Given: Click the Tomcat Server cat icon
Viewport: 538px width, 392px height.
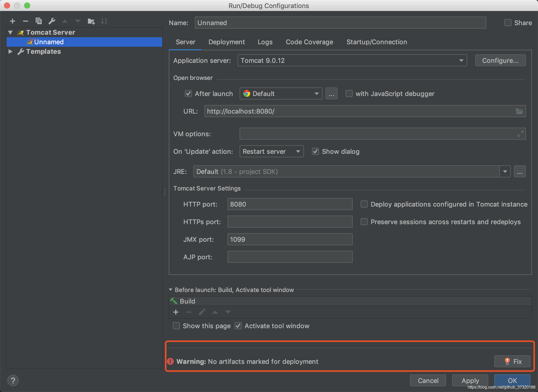Looking at the screenshot, I should pos(21,32).
